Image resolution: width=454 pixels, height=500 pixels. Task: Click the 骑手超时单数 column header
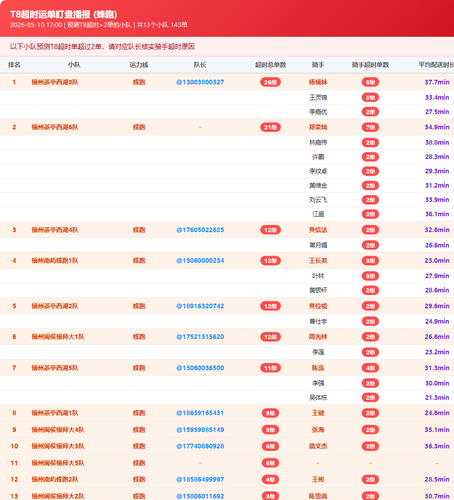pos(370,65)
